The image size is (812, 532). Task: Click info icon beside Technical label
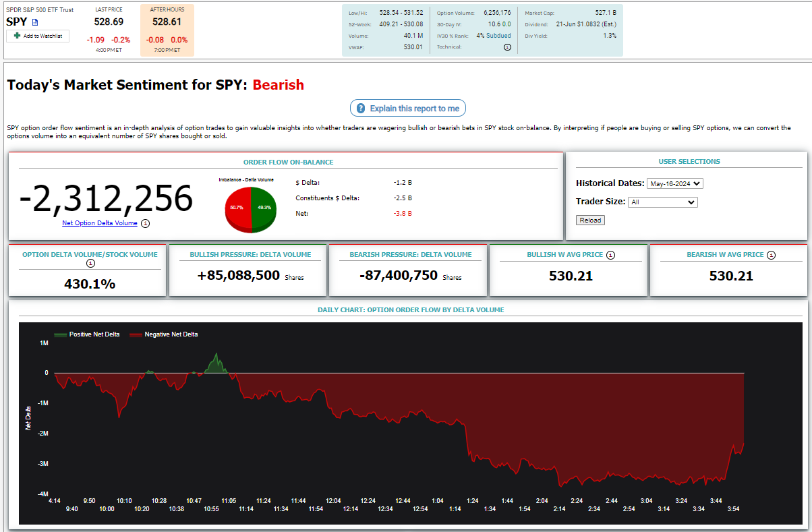click(507, 47)
